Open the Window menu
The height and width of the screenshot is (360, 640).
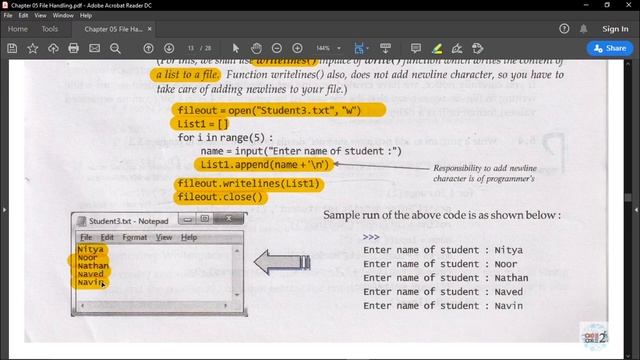tap(63, 16)
